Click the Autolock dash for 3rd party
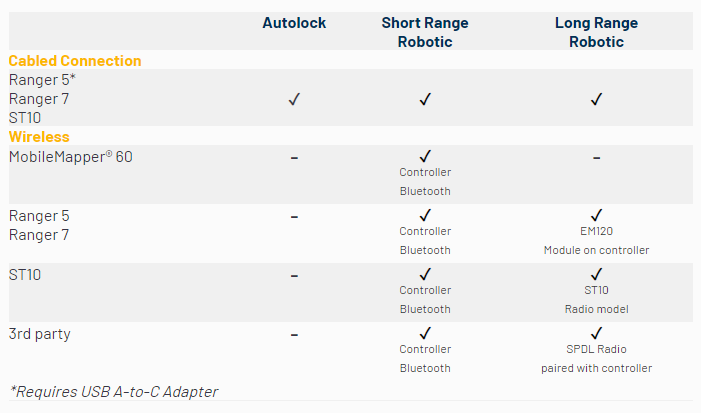The image size is (701, 413). [294, 334]
